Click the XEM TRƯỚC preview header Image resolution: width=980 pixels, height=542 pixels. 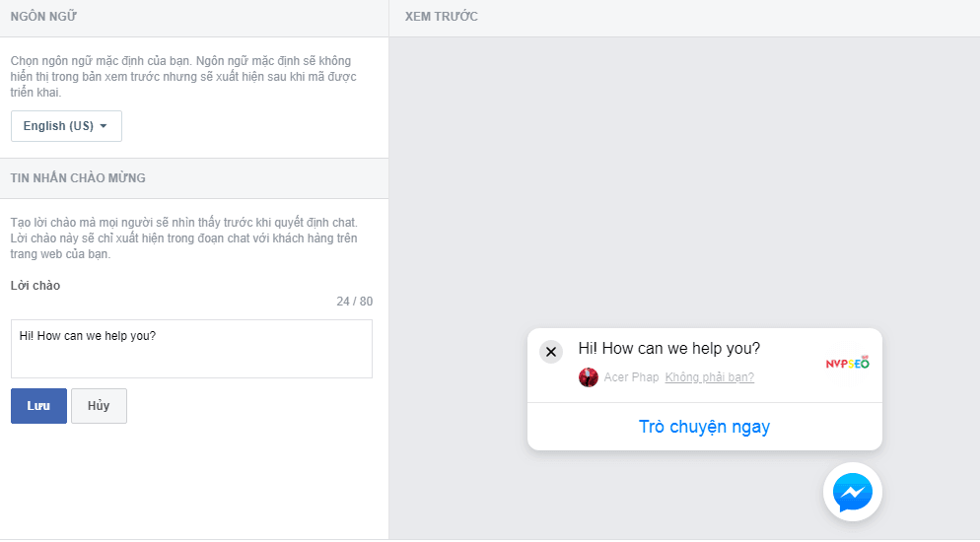(x=442, y=17)
